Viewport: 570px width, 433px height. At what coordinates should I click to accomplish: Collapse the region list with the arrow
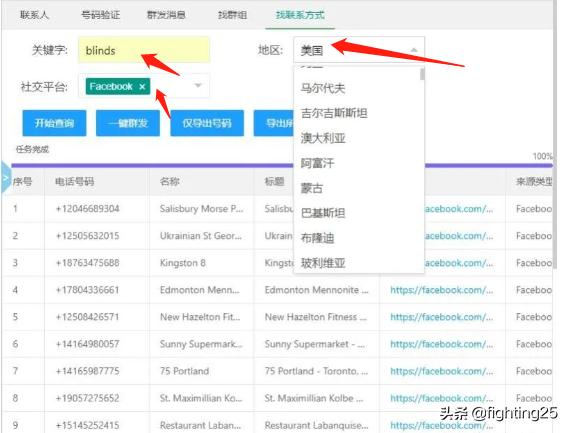414,50
